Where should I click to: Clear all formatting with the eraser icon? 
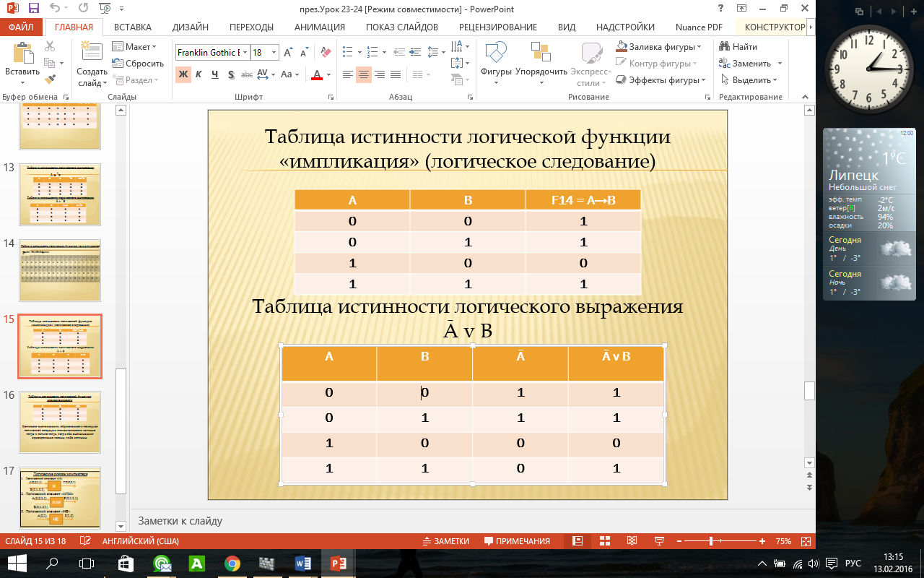(x=325, y=52)
